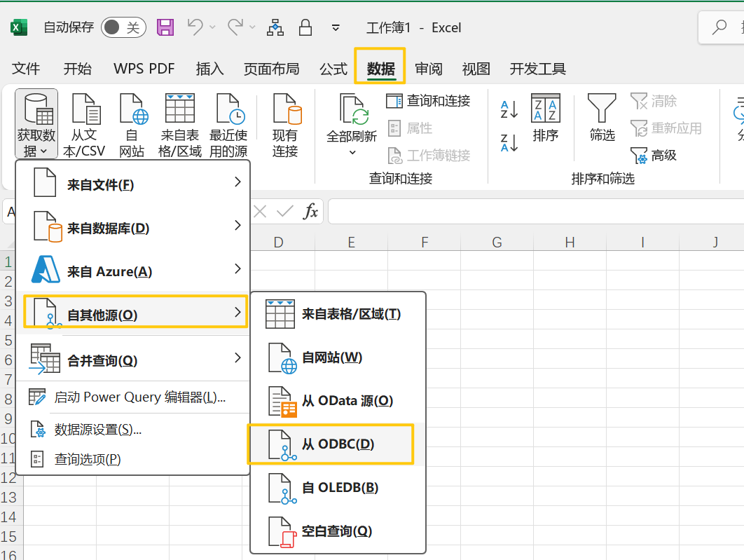This screenshot has height=560, width=744.
Task: Open the 页面布局 tab
Action: (x=271, y=69)
